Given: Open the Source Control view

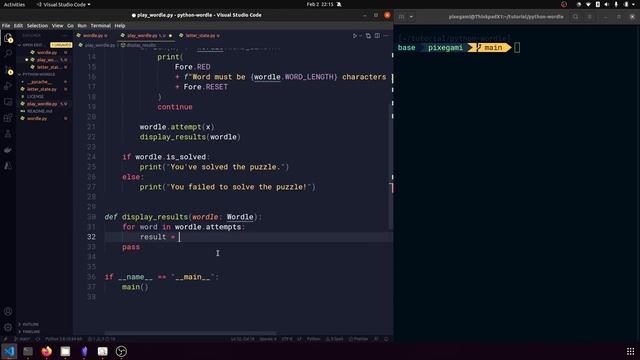Looking at the screenshot, I should (8, 71).
